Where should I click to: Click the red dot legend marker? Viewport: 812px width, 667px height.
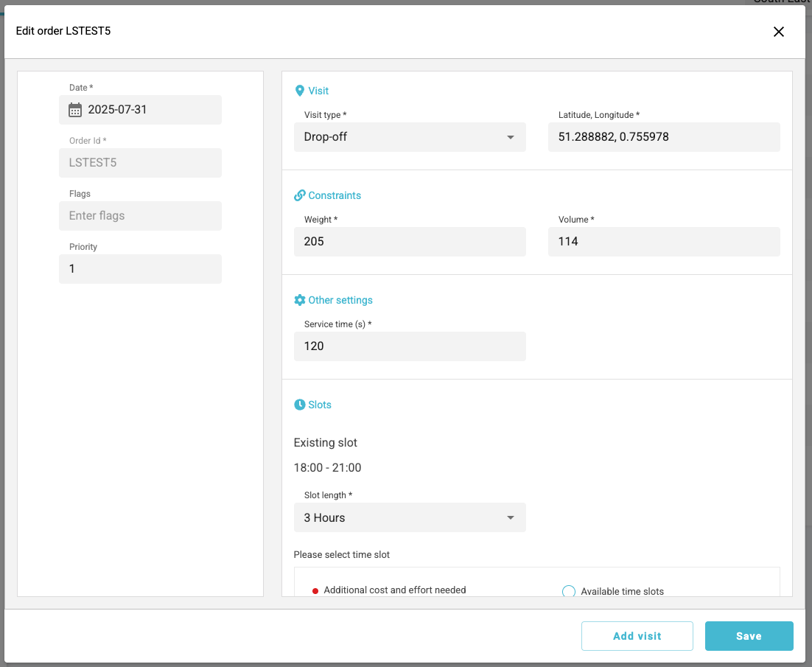coord(315,590)
